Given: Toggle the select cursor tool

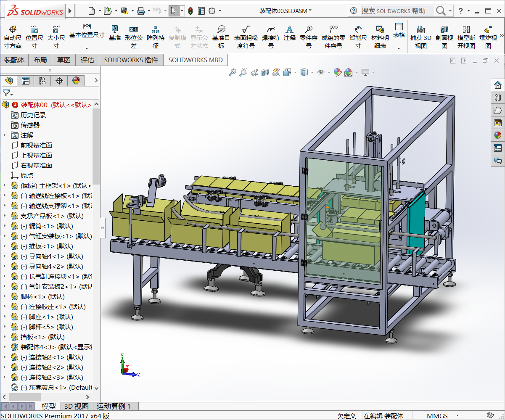Looking at the screenshot, I should 173,11.
